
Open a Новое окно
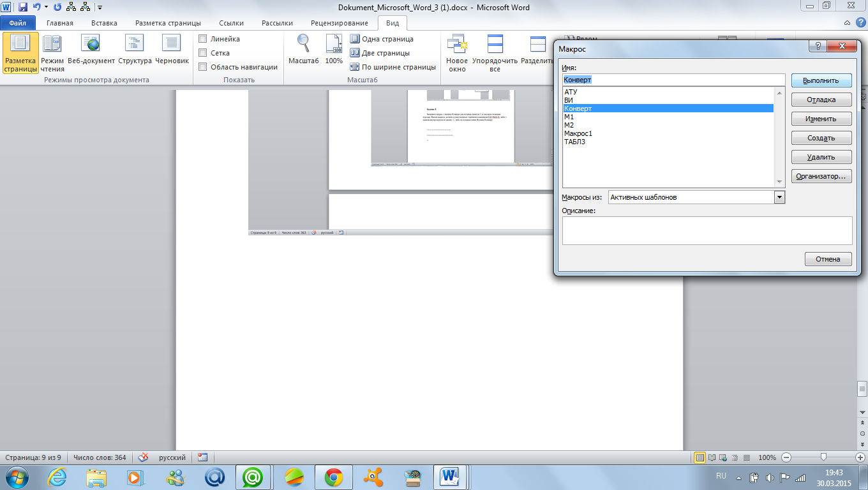tap(457, 53)
